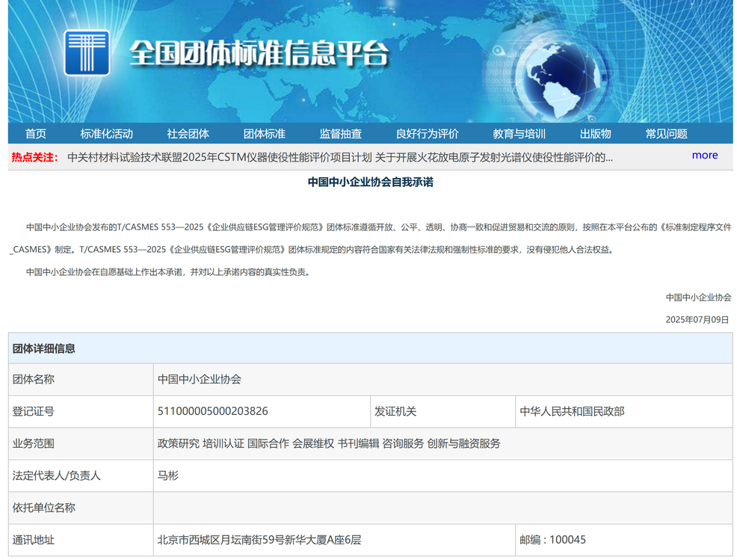The height and width of the screenshot is (560, 737).
Task: Open the 团体标准 navigation menu
Action: (x=264, y=134)
